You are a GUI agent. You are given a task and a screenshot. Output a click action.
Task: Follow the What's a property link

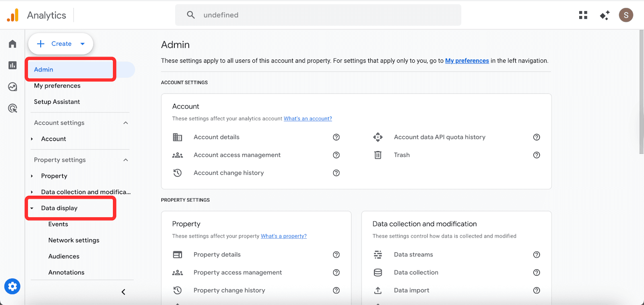284,236
